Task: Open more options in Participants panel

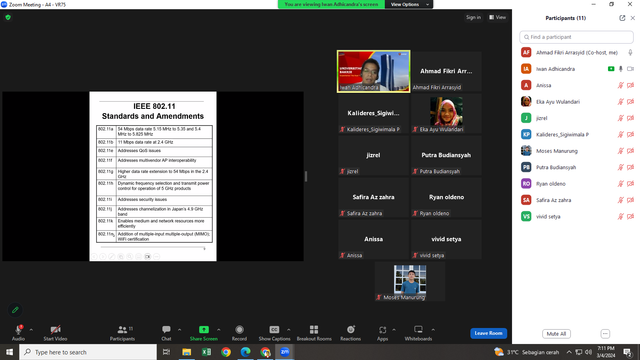Action: [x=605, y=334]
